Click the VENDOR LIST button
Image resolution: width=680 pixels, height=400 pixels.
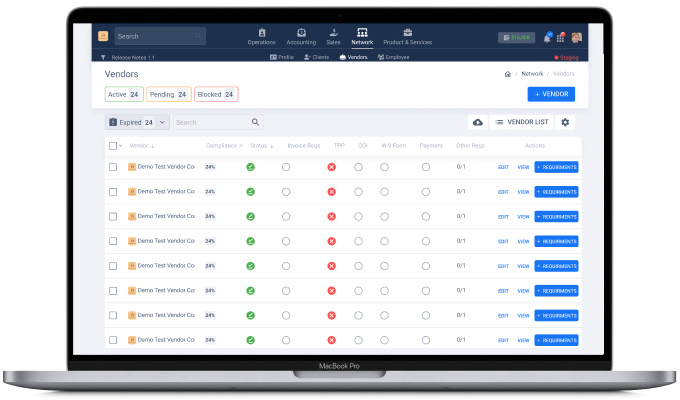522,122
